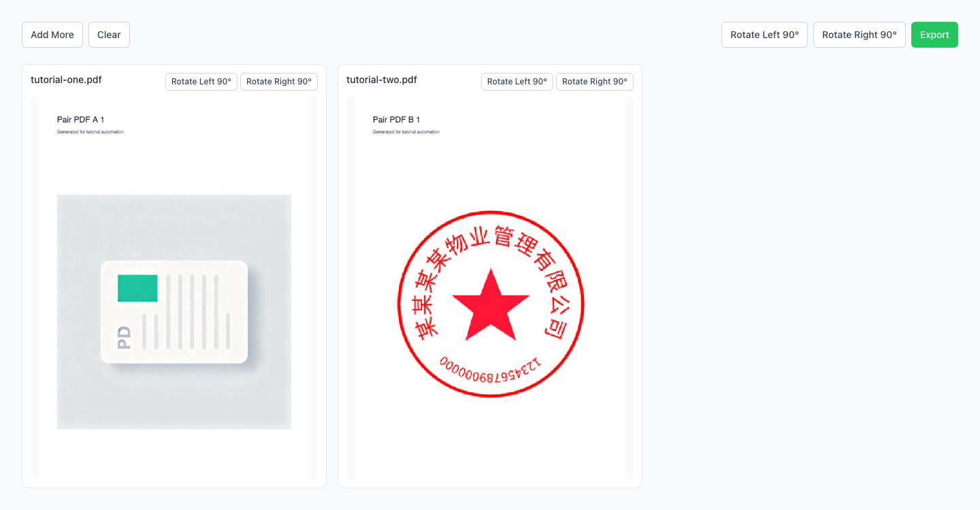Rotate tutorial-one.pdf left 90°
Screen dimensions: 980x510
coord(201,82)
